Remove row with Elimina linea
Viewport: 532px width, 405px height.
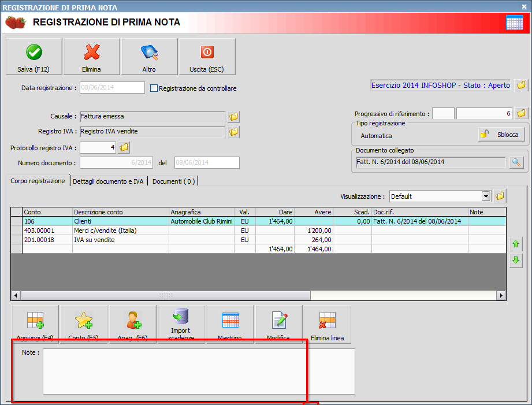(328, 324)
